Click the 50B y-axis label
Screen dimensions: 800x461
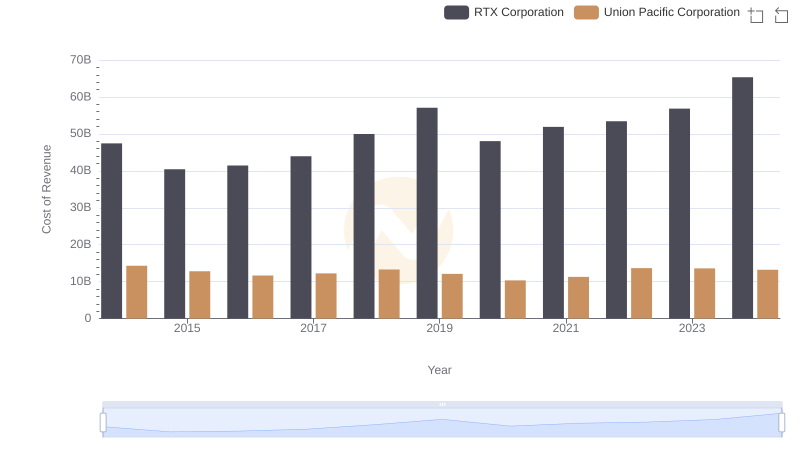click(81, 134)
